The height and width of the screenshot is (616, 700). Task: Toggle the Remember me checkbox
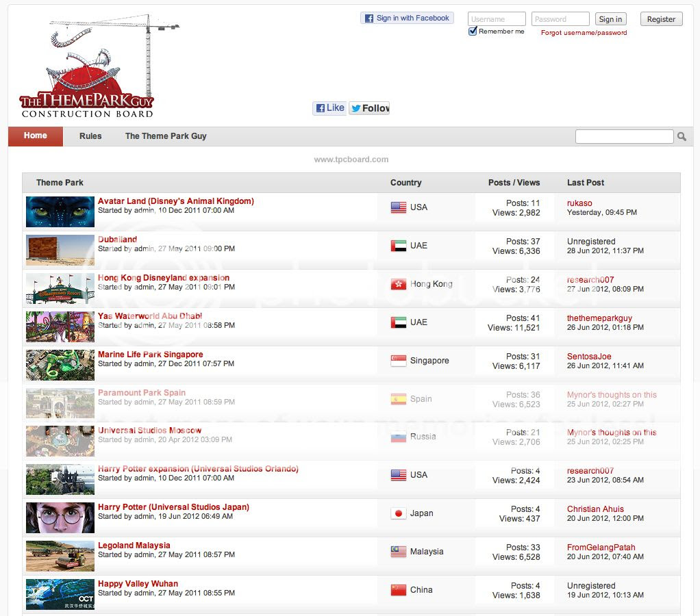coord(473,31)
